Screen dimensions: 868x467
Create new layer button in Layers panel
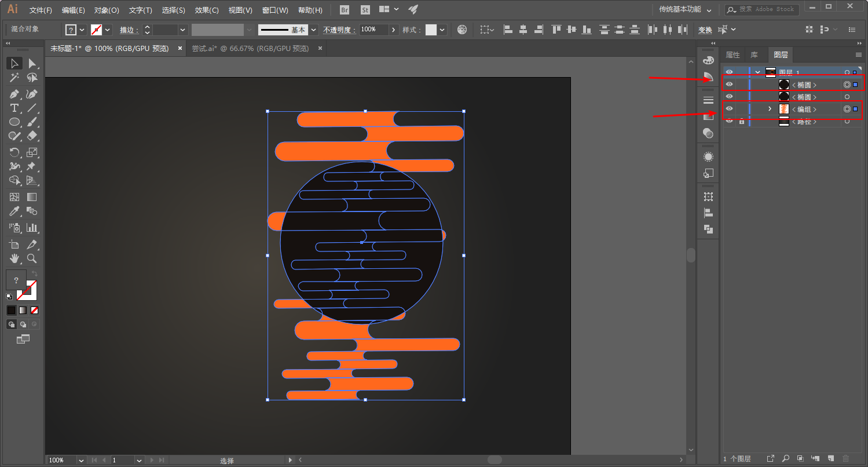[830, 458]
